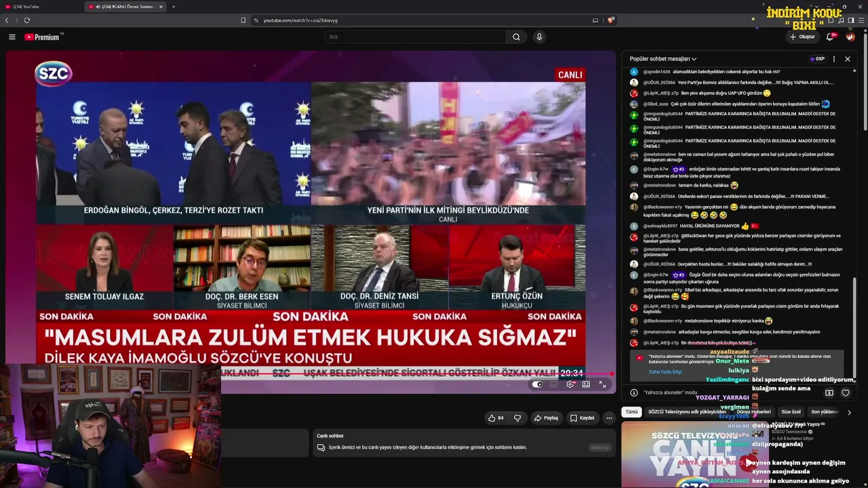Like the video with thumbs up
Viewport: 868px width, 488px height.
pyautogui.click(x=495, y=418)
